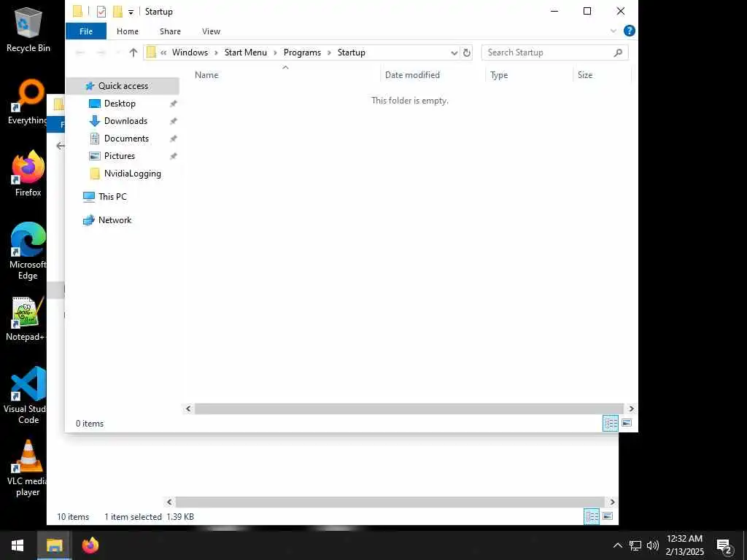Open the volume speaker tray icon
Viewport: 747px width, 560px height.
[653, 545]
